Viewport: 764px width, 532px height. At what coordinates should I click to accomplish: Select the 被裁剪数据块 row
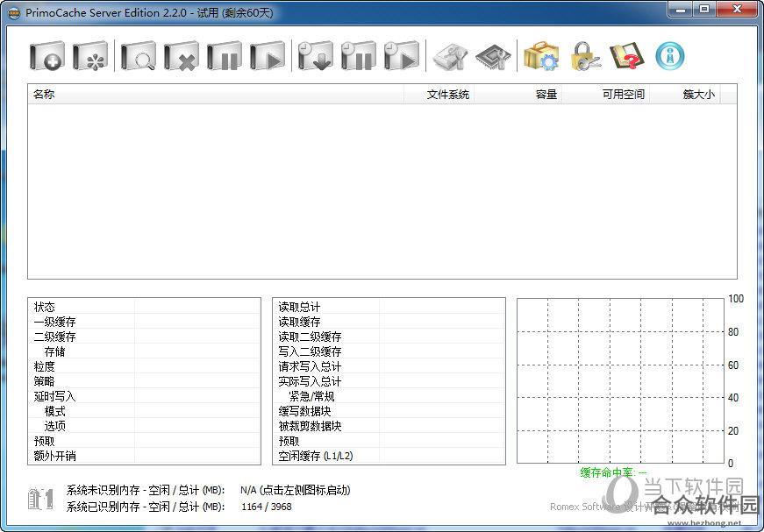coord(389,426)
